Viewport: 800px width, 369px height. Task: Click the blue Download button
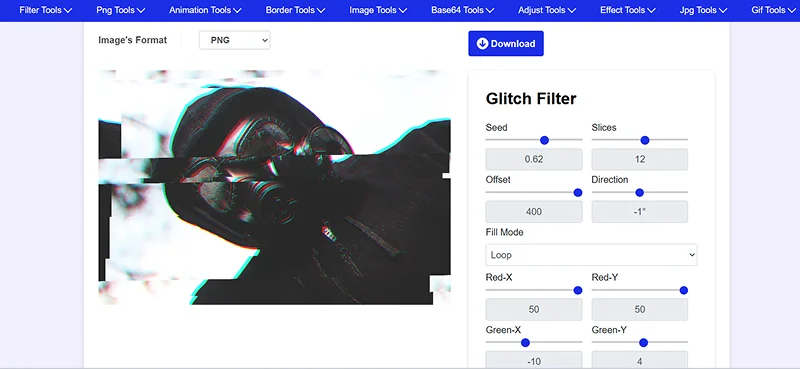pos(506,43)
